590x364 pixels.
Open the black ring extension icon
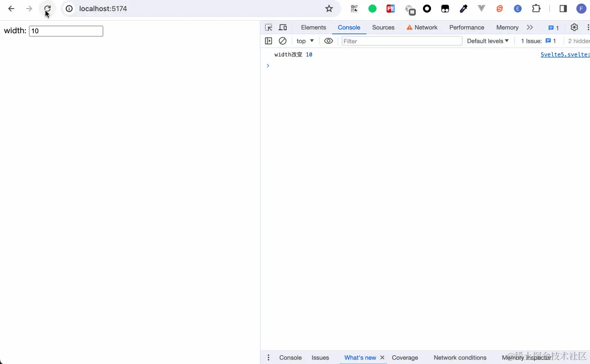427,9
